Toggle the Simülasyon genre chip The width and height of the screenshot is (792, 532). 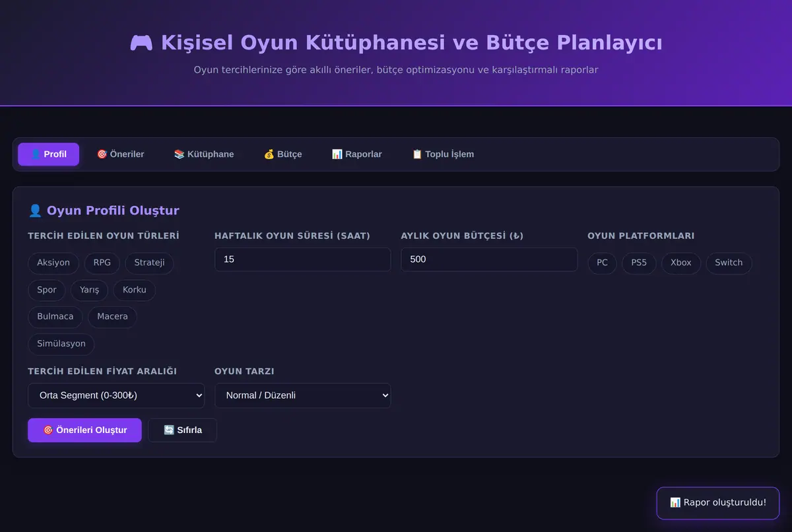61,344
